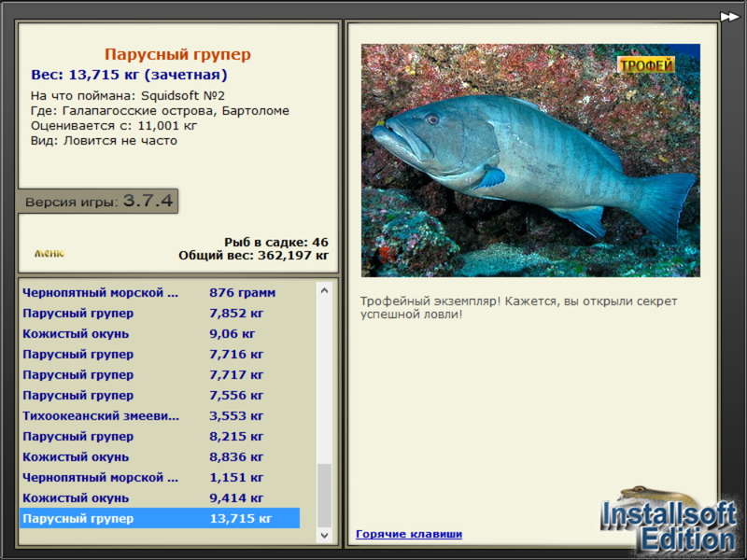The width and height of the screenshot is (747, 560).
Task: Click the Installsoft Edition logo
Action: 669,521
